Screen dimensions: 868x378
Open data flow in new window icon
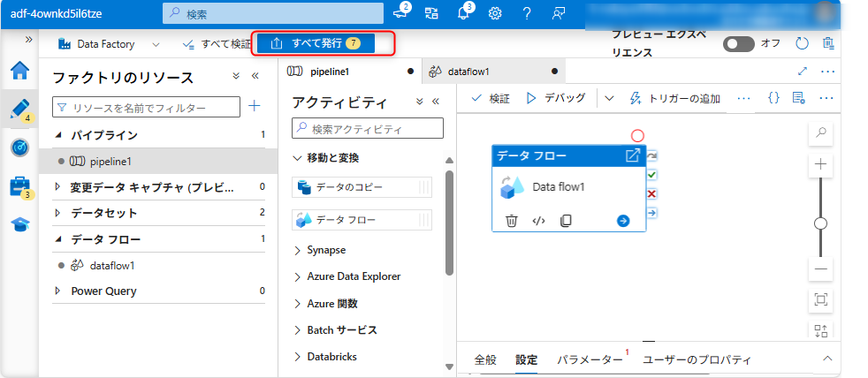(632, 155)
